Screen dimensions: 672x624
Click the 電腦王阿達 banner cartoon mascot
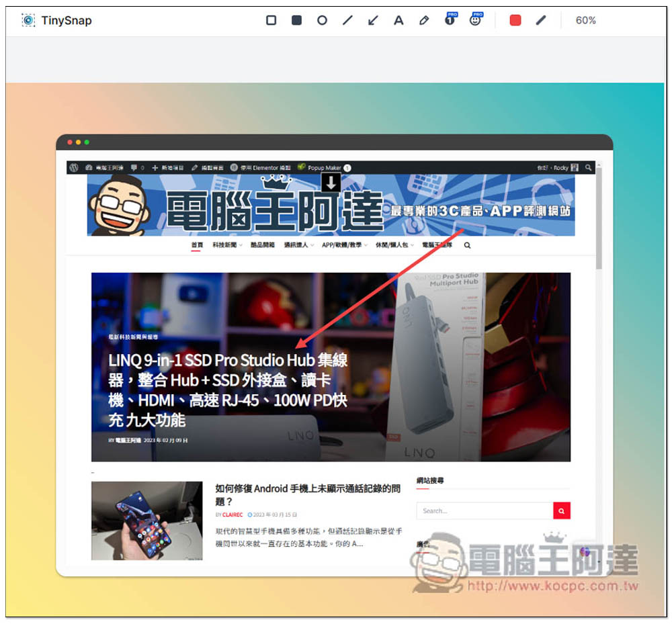click(x=119, y=206)
